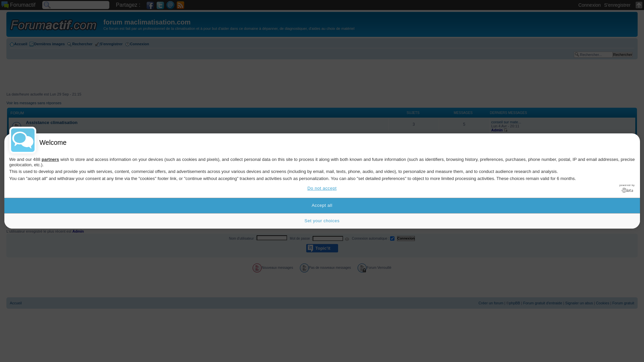Click the Twitter share icon
Viewport: 644px width, 362px height.
pyautogui.click(x=160, y=5)
